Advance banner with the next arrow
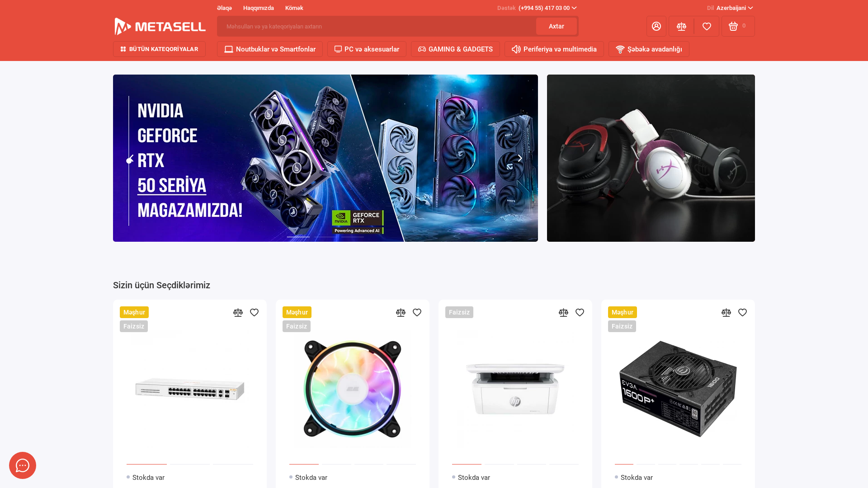868x488 pixels. [x=520, y=158]
